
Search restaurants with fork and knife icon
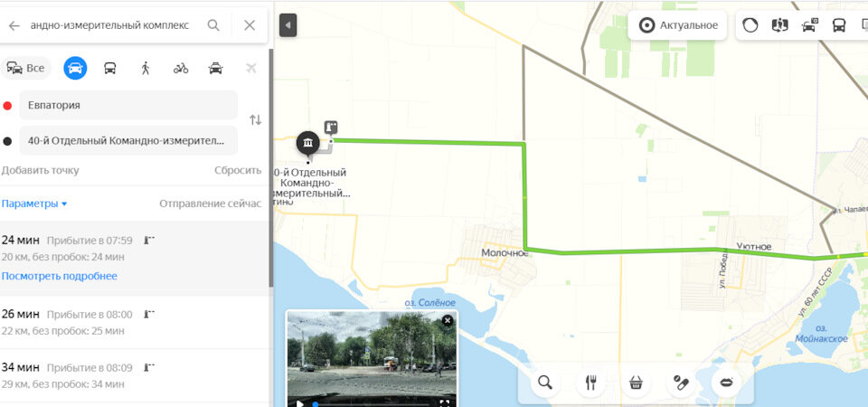(590, 383)
